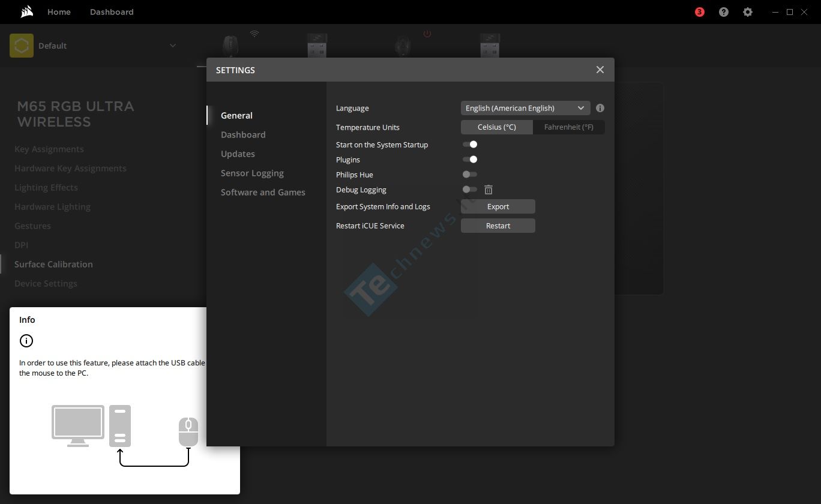Open Sensor Logging settings category

click(252, 173)
